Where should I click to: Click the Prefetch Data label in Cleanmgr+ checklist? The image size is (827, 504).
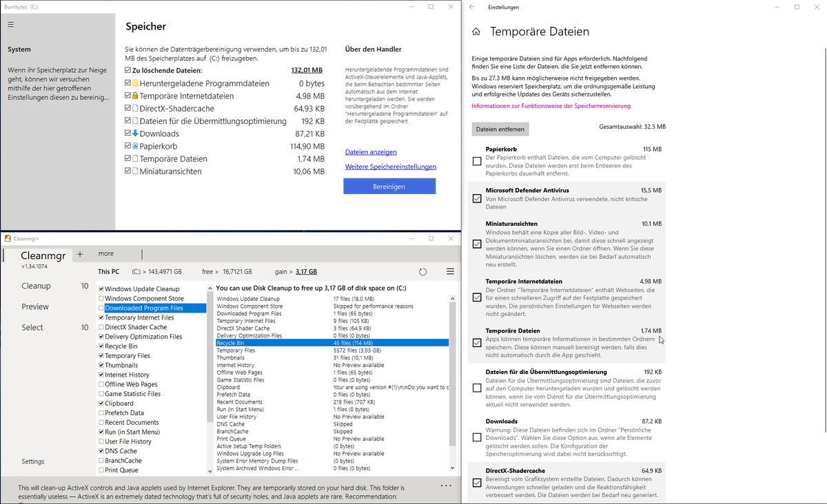(x=124, y=413)
